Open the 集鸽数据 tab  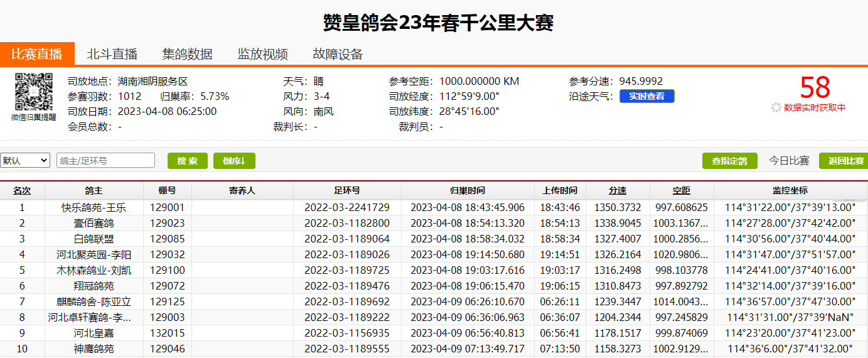click(x=187, y=54)
